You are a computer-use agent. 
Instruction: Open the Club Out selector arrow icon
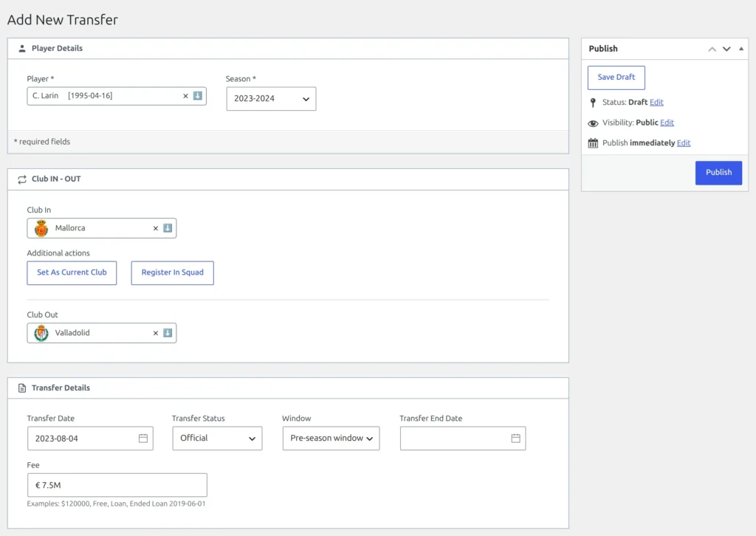tap(168, 332)
